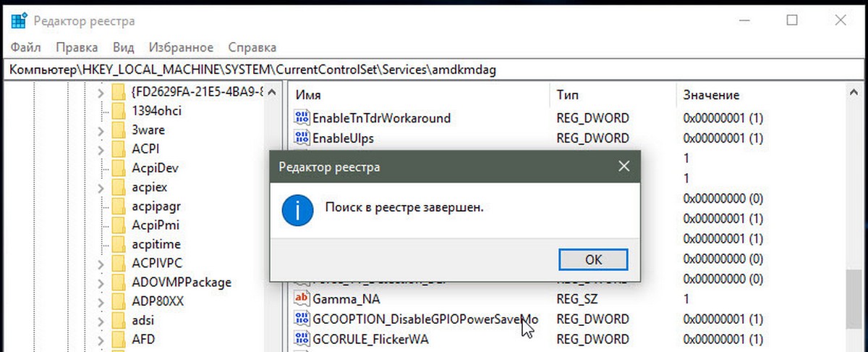Expand the ADOVMPPackage key
Viewport: 868px width, 352px height.
(101, 282)
